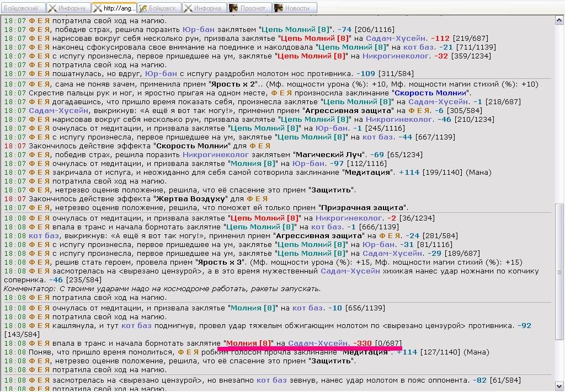Open "кот баз" in the -44 [667/1139] line
This screenshot has width=565, height=392.
click(x=378, y=137)
